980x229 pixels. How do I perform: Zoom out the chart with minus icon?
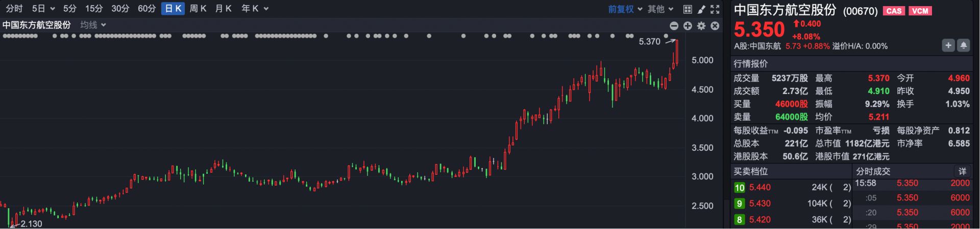pyautogui.click(x=674, y=26)
